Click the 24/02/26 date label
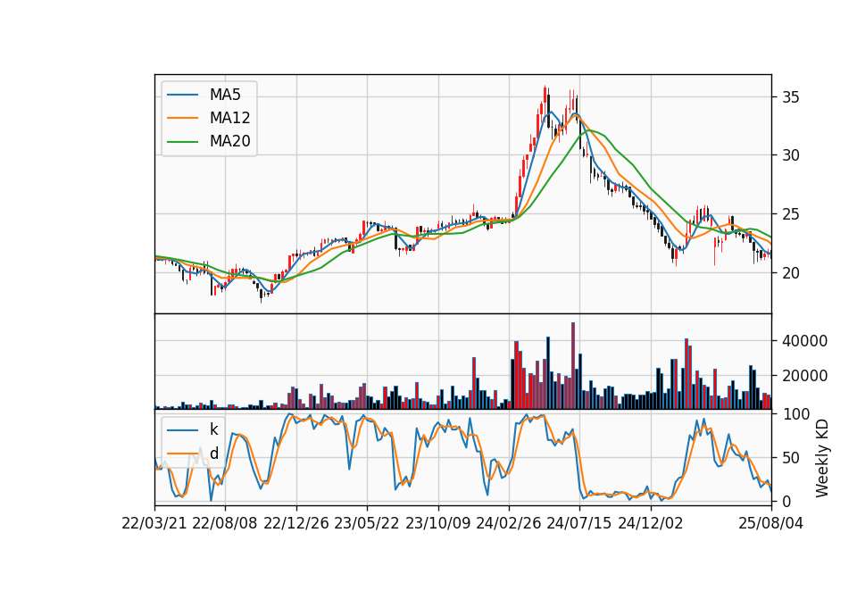The width and height of the screenshot is (857, 616). click(x=508, y=523)
